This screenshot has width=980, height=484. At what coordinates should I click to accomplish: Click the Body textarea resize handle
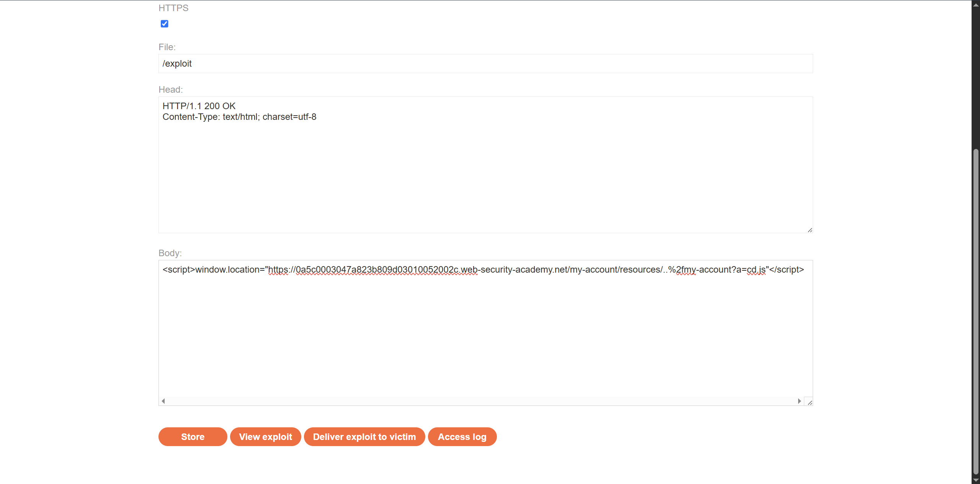coord(810,402)
